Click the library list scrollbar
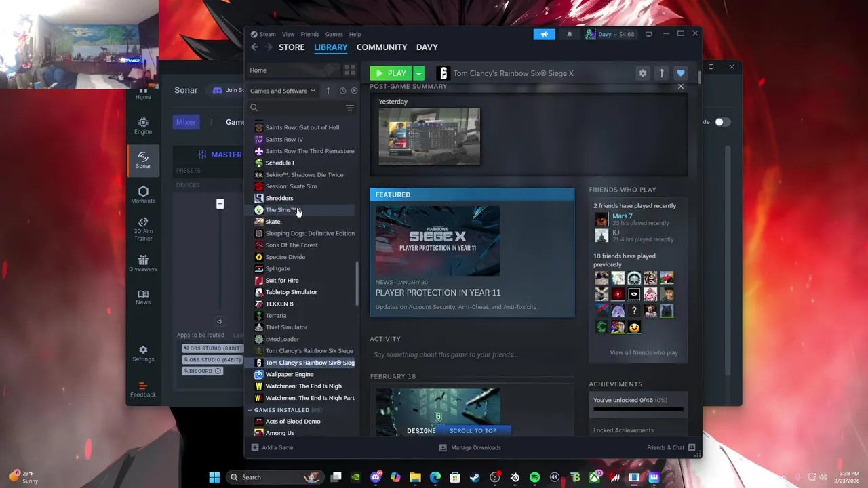868x488 pixels. tap(357, 283)
